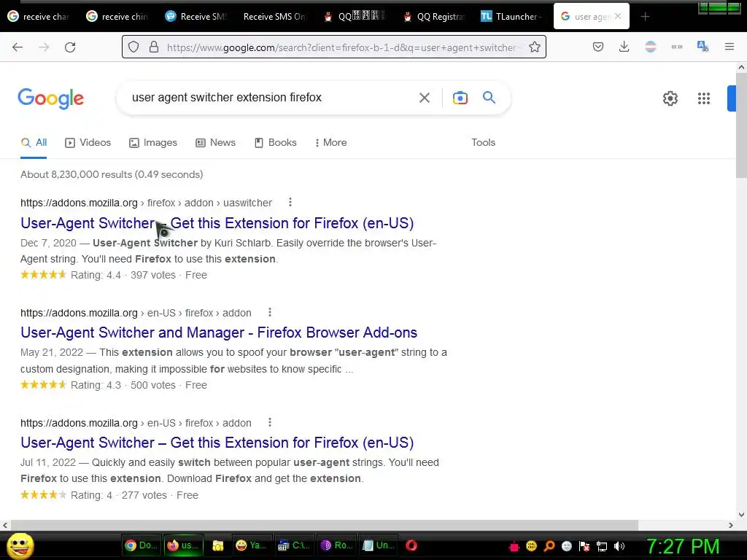Viewport: 747px width, 560px height.
Task: Reload the current Google page
Action: [70, 47]
